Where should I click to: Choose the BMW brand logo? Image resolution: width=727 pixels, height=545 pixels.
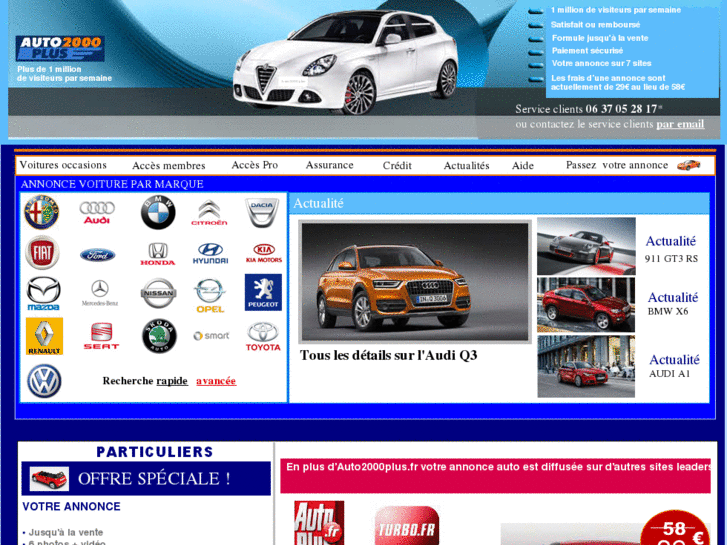coord(158,212)
